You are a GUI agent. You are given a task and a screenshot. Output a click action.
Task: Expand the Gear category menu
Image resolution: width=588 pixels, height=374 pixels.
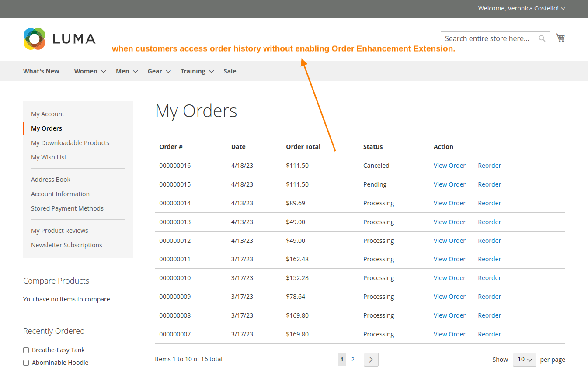(x=159, y=71)
